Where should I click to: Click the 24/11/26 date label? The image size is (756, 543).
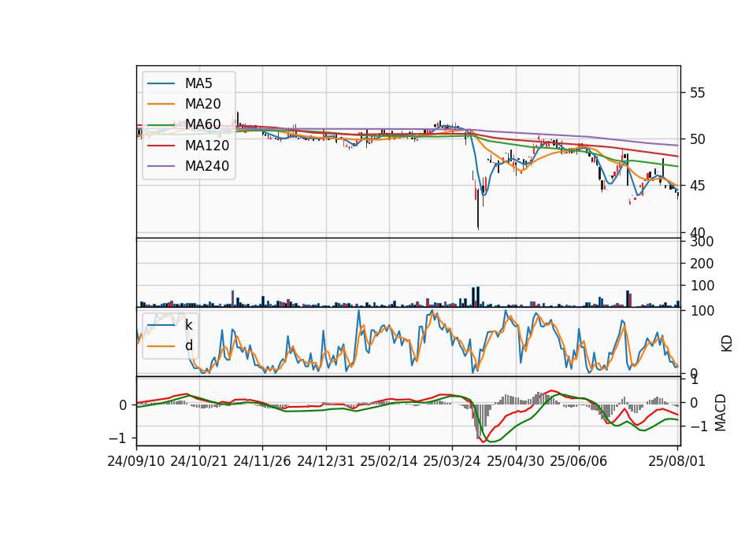[262, 461]
